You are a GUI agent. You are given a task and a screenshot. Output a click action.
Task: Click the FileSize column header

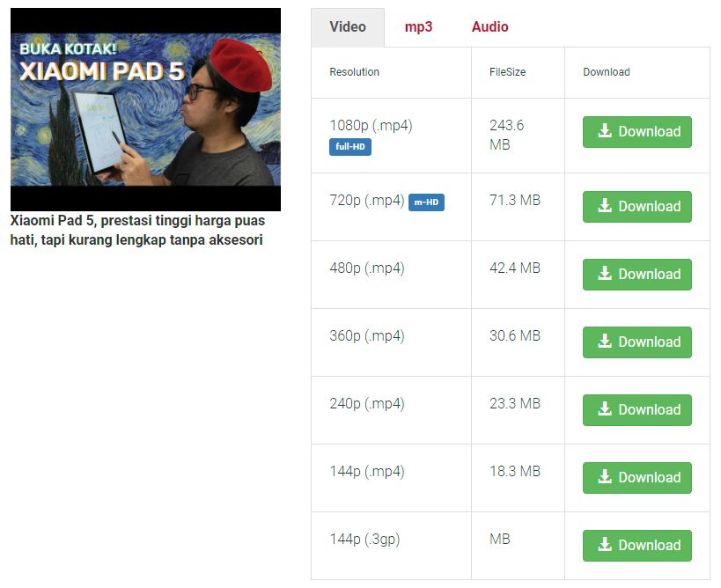click(x=508, y=72)
